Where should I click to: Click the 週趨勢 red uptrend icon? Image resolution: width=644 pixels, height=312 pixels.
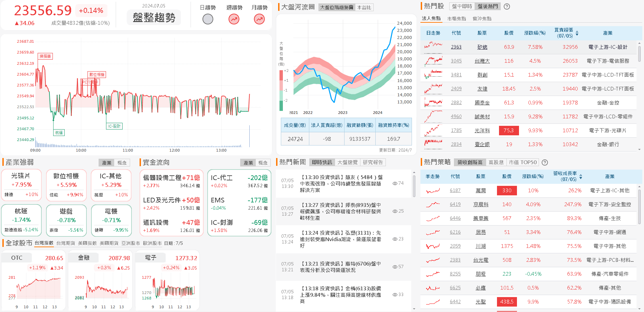click(234, 19)
